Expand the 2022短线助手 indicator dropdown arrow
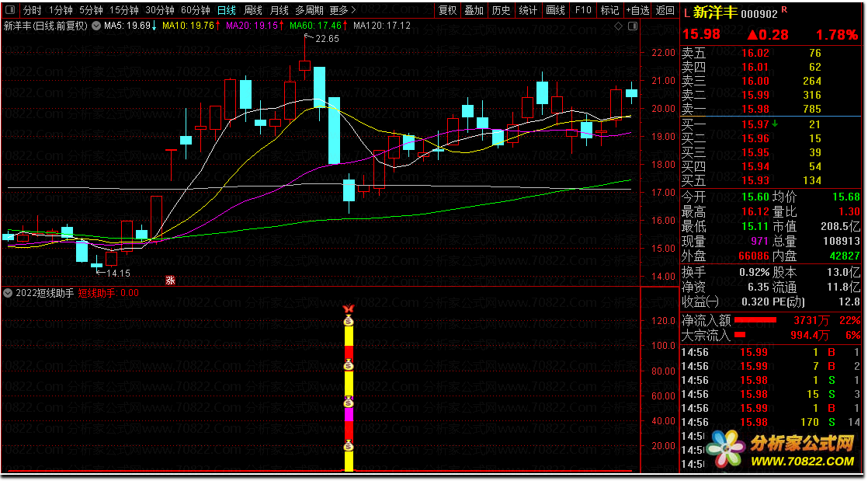The height and width of the screenshot is (481, 868). pos(8,293)
